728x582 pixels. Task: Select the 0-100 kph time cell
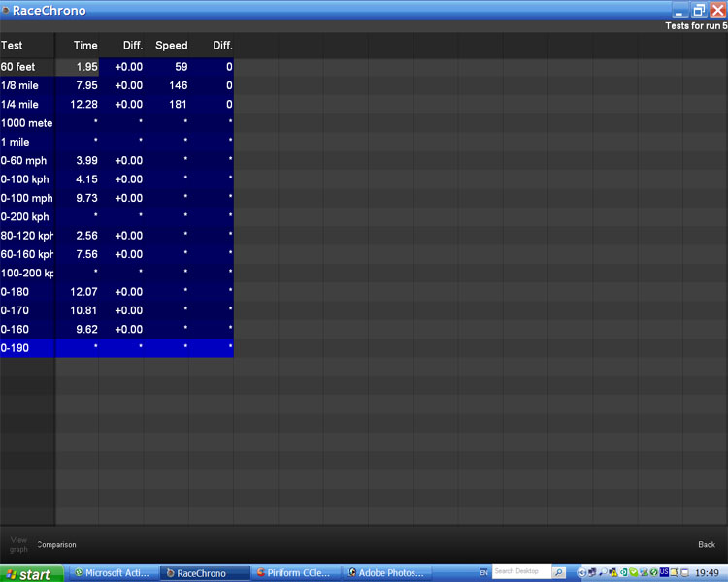(x=78, y=179)
